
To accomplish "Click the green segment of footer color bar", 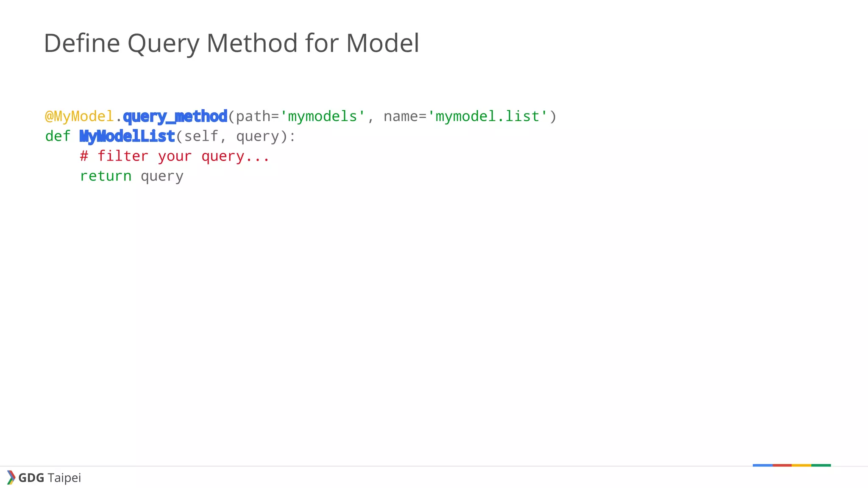I will (821, 465).
